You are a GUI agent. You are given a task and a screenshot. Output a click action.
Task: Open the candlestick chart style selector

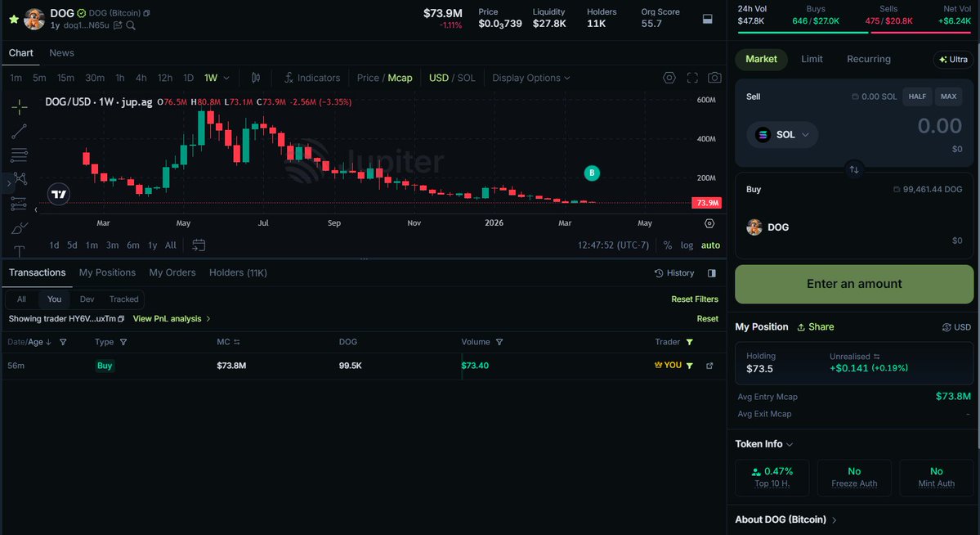(256, 78)
